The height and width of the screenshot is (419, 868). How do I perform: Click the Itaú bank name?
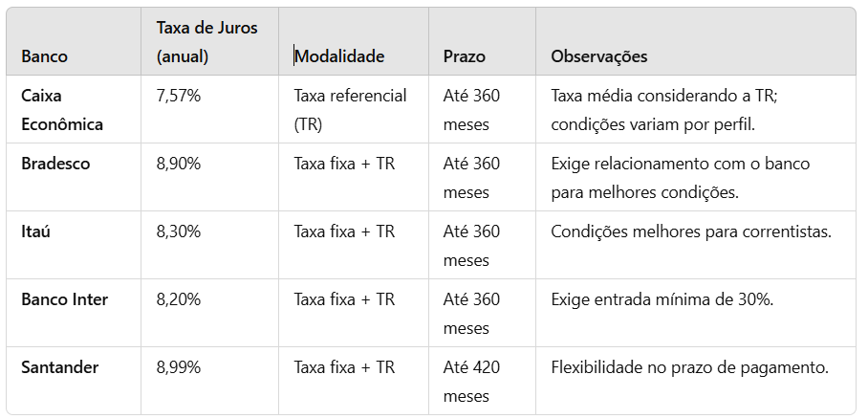point(35,232)
